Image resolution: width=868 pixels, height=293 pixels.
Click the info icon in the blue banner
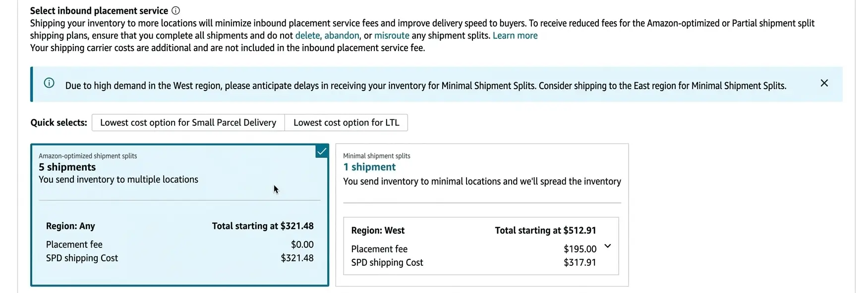tap(49, 83)
